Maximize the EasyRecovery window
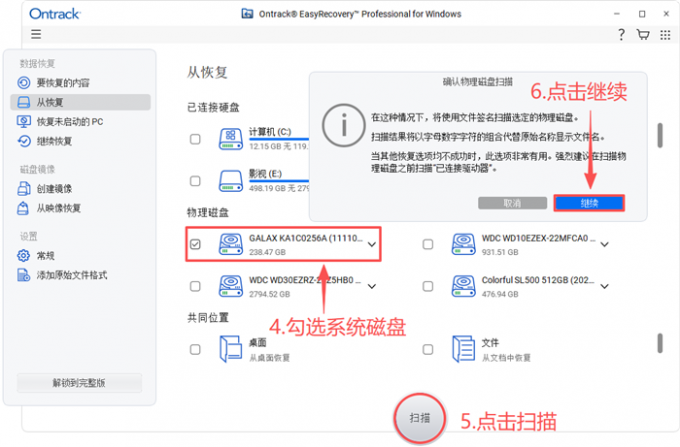The height and width of the screenshot is (447, 680). pos(642,14)
